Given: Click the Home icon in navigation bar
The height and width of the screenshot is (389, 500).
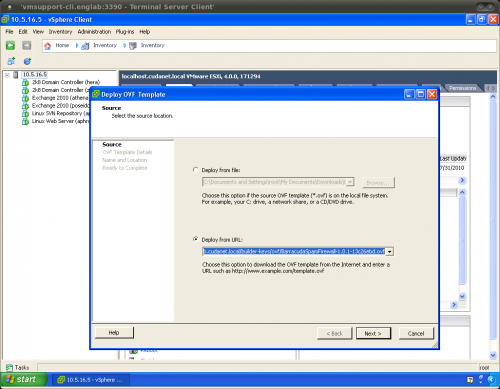Looking at the screenshot, I should [48, 46].
